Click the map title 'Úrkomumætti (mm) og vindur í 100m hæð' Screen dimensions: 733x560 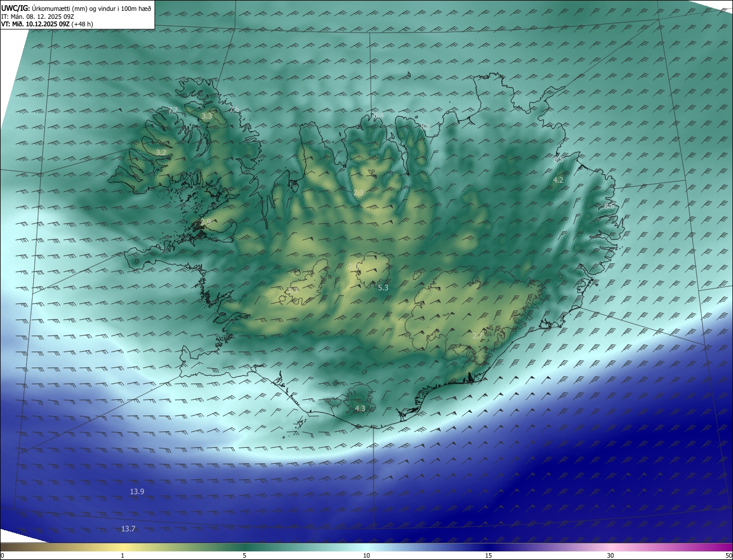pyautogui.click(x=90, y=7)
